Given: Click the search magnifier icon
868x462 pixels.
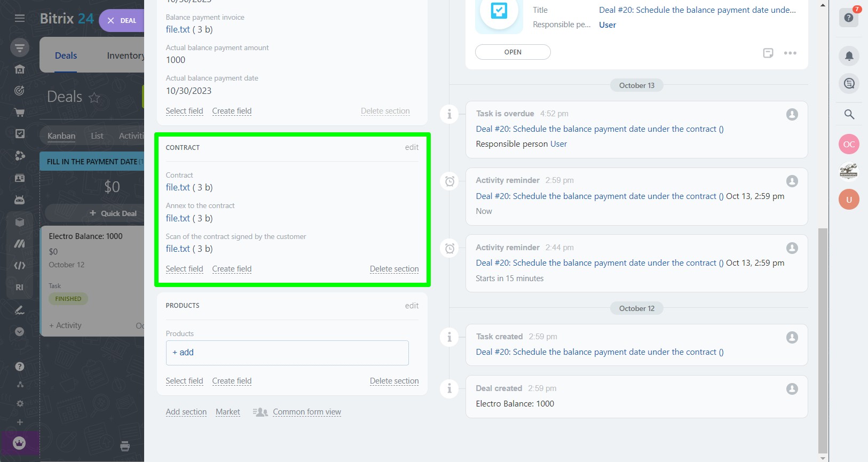Looking at the screenshot, I should pyautogui.click(x=849, y=114).
